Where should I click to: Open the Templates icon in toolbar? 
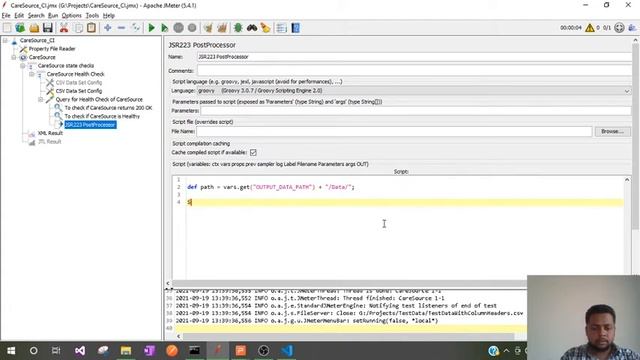(20, 28)
